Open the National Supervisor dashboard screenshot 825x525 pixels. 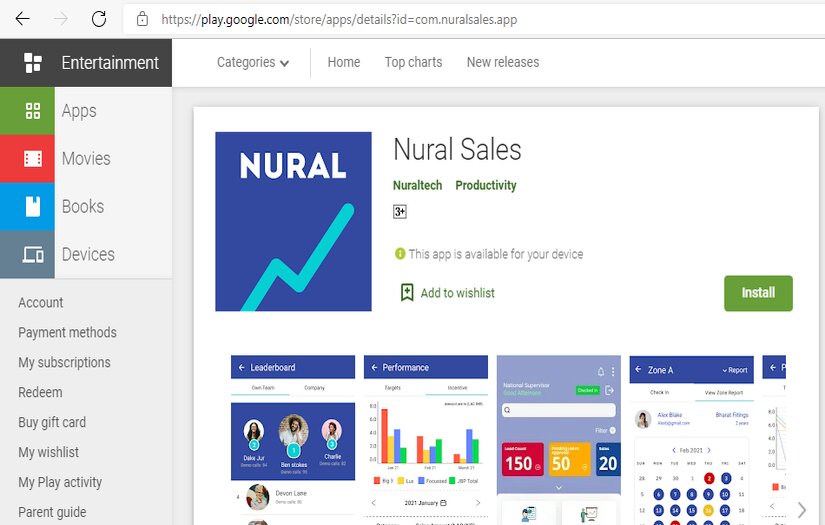559,440
